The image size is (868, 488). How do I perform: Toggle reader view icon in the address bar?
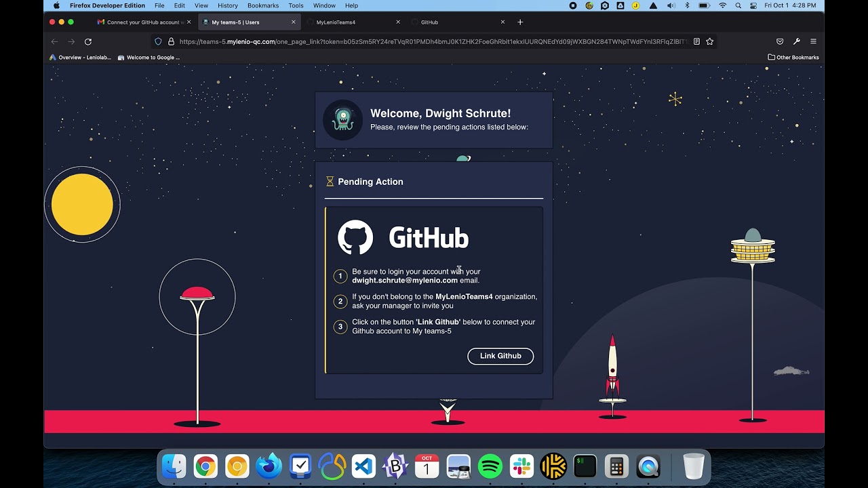click(696, 41)
